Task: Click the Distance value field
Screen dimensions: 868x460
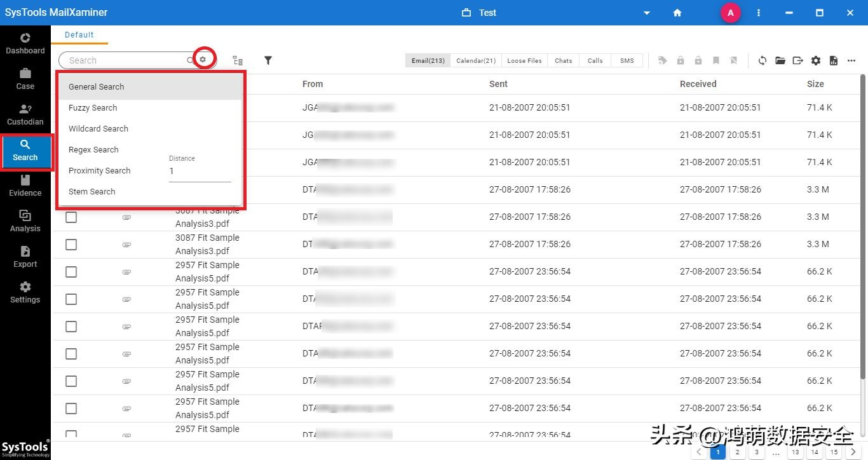Action: point(200,172)
